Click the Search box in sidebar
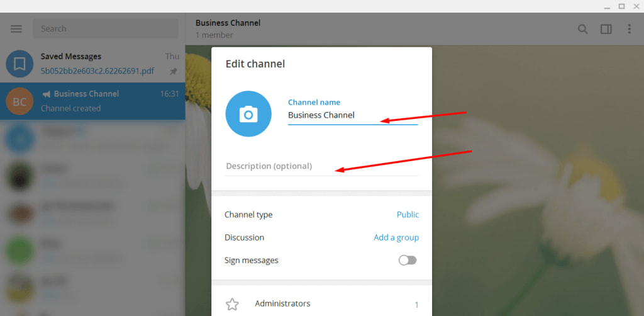The image size is (644, 316). coord(106,29)
